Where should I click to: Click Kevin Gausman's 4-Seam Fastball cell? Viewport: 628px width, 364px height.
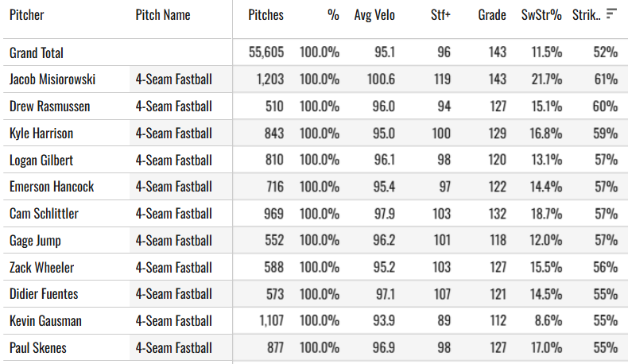[x=180, y=321]
